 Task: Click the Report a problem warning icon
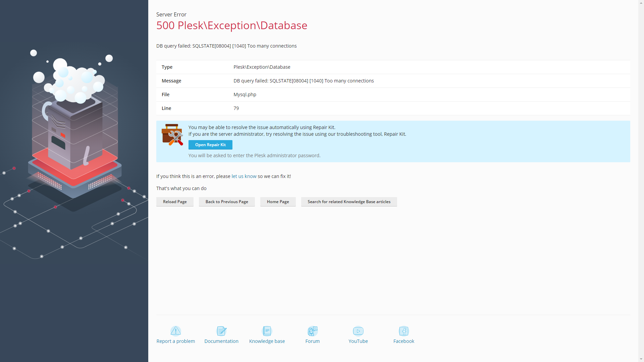(175, 331)
